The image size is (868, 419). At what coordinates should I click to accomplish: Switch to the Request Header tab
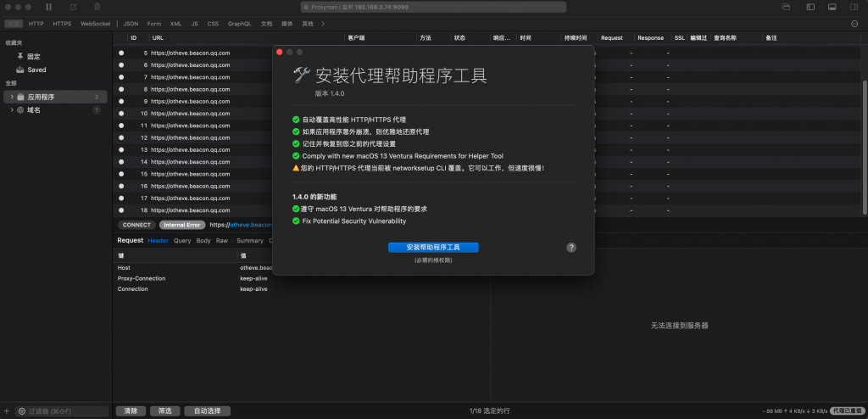pyautogui.click(x=158, y=241)
